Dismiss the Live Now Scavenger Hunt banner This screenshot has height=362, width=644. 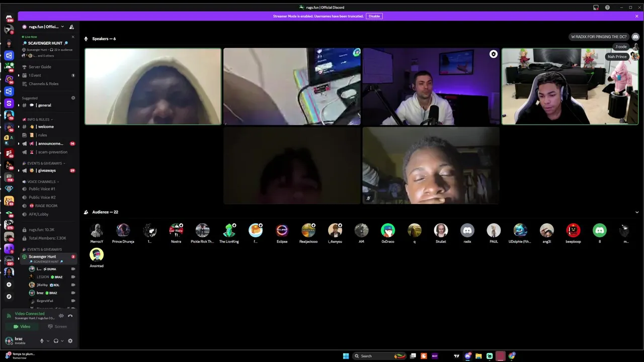click(x=72, y=37)
